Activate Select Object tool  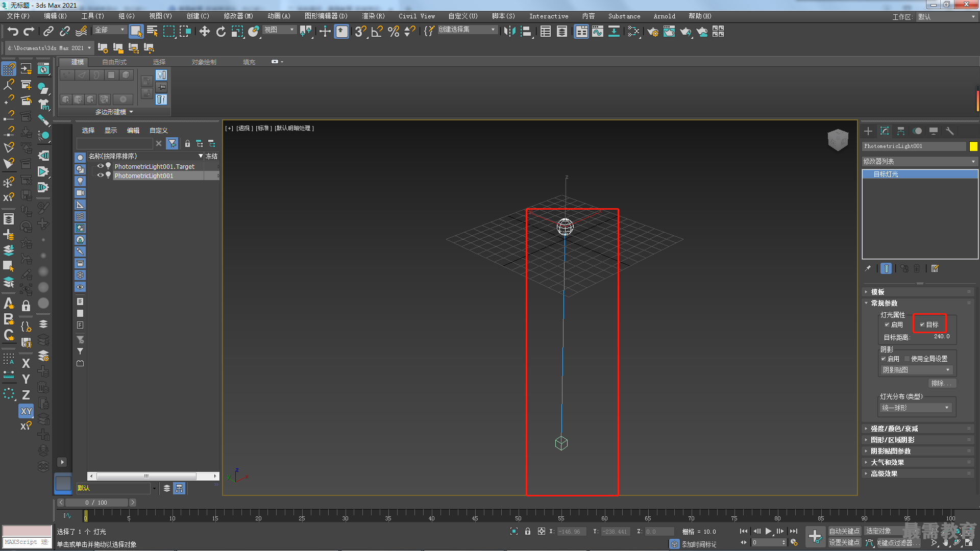click(x=136, y=32)
